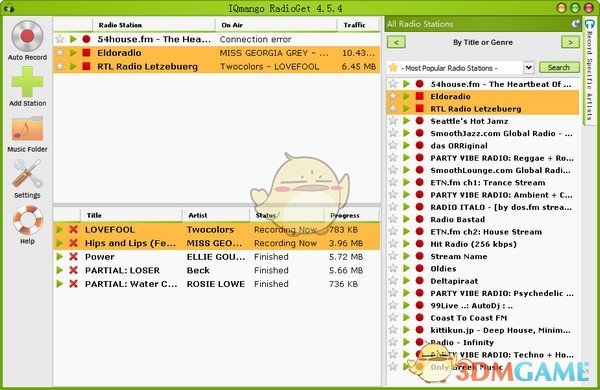Delete the PARTIAL: LOSER track
Viewport: 600px width, 390px height.
[73, 270]
